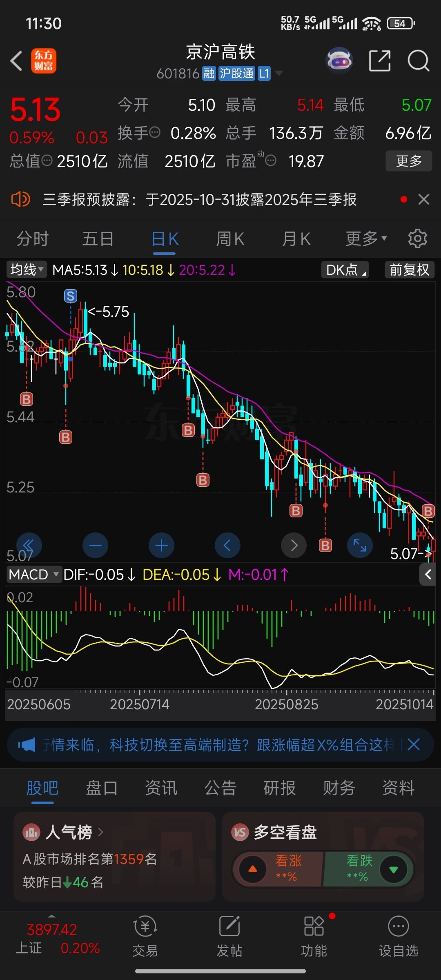Move chart right with arrow button
This screenshot has width=441, height=980.
294,545
